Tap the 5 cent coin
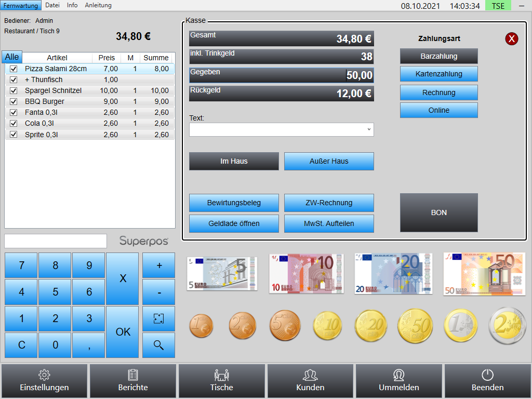The width and height of the screenshot is (532, 399). tap(285, 325)
